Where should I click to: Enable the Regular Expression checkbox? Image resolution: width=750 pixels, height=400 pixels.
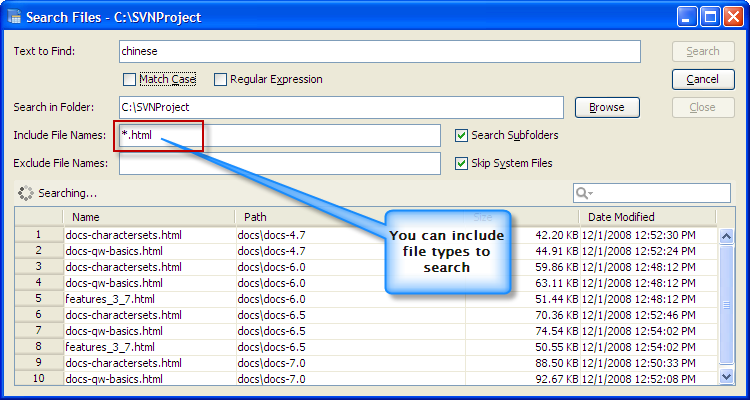[220, 79]
